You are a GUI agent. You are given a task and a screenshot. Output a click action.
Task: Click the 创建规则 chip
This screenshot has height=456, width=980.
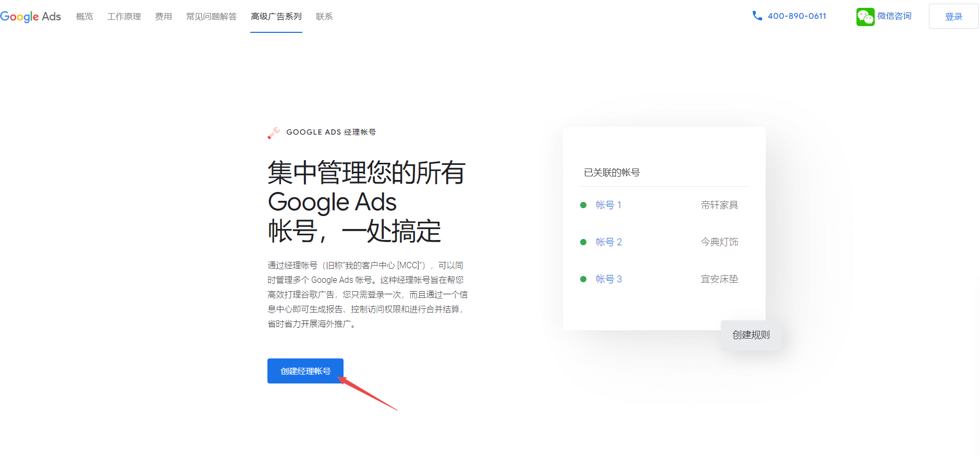pos(751,335)
